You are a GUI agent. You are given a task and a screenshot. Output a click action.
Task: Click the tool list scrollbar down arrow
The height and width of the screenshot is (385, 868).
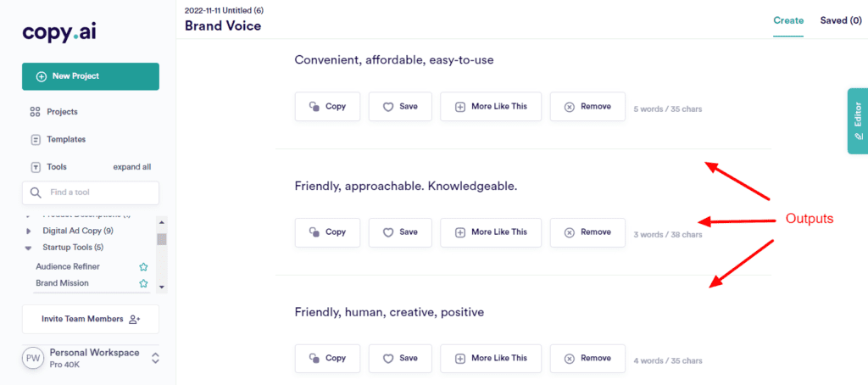click(162, 287)
